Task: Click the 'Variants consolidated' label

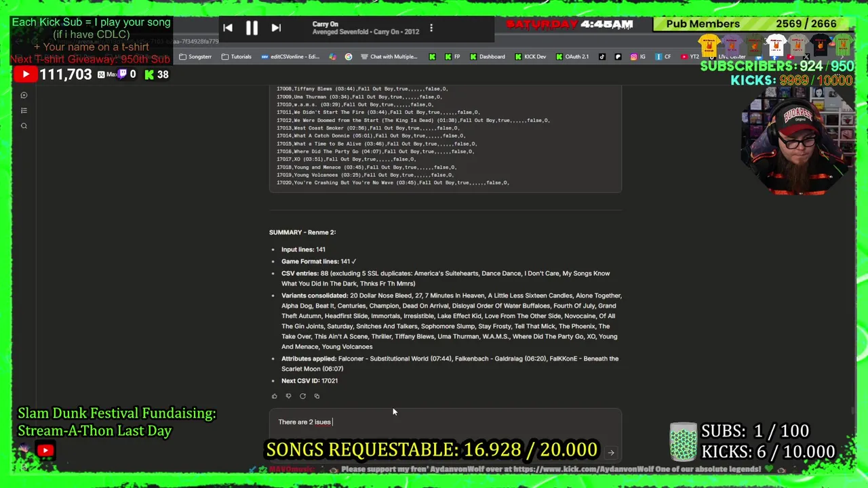Action: 315,296
